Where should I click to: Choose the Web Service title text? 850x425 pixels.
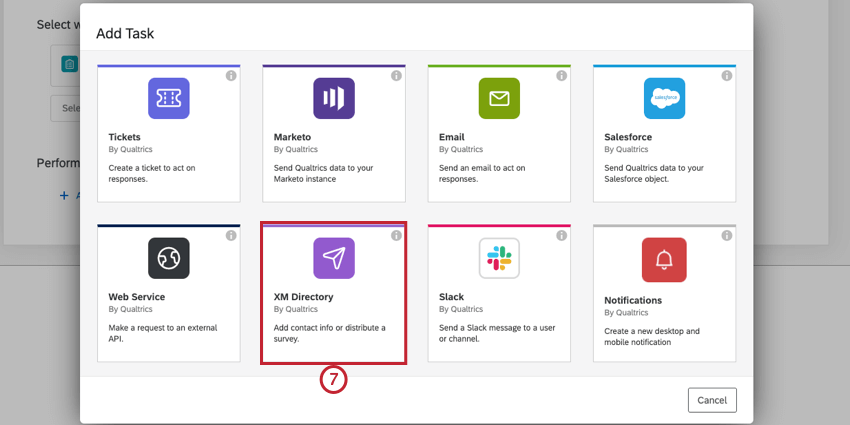137,297
